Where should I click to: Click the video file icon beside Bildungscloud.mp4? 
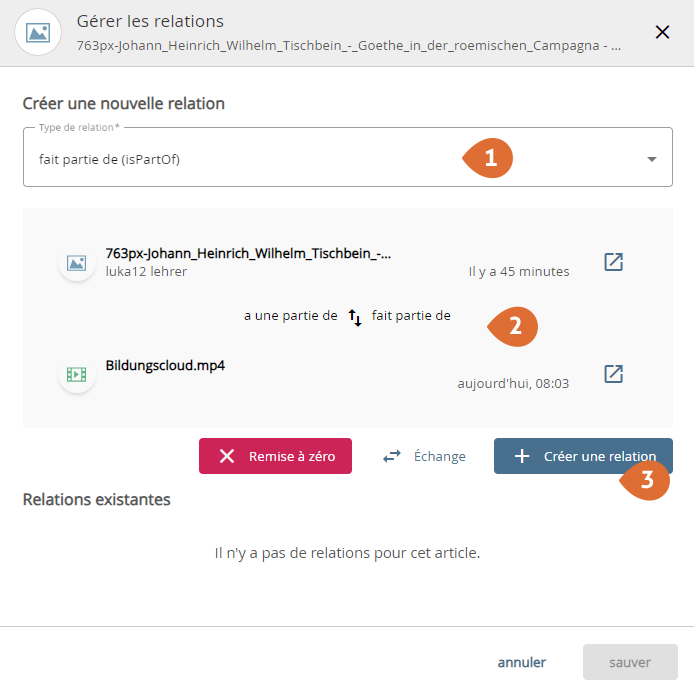[76, 374]
